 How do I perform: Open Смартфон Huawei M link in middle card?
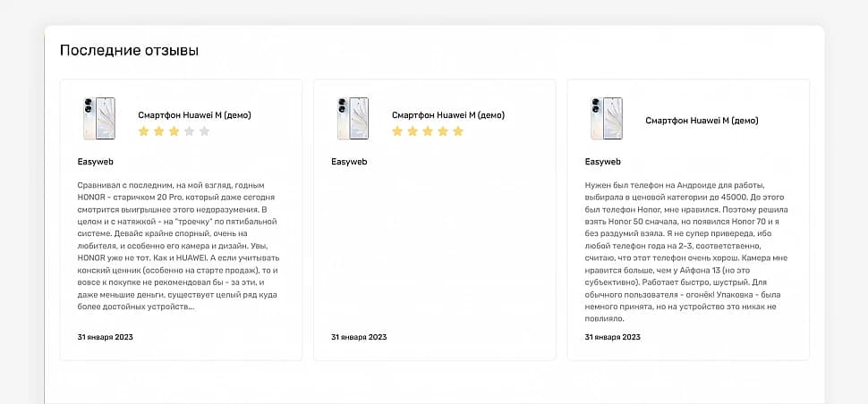point(448,115)
